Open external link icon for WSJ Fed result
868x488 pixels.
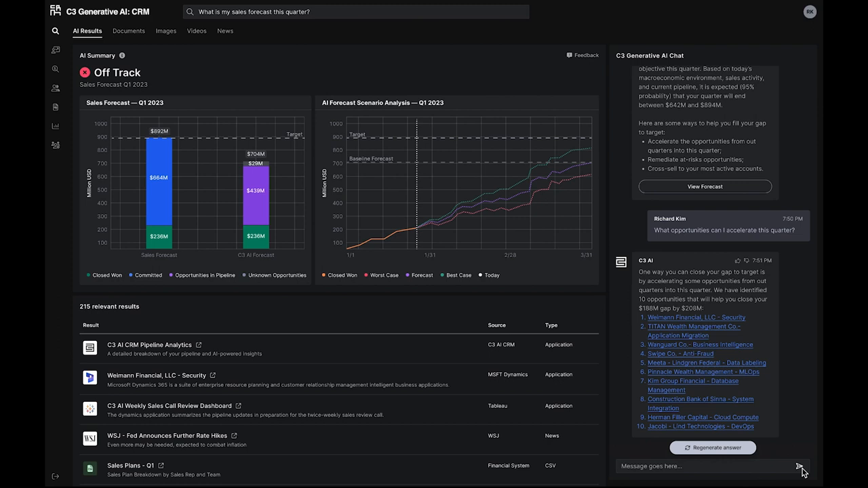click(x=235, y=436)
